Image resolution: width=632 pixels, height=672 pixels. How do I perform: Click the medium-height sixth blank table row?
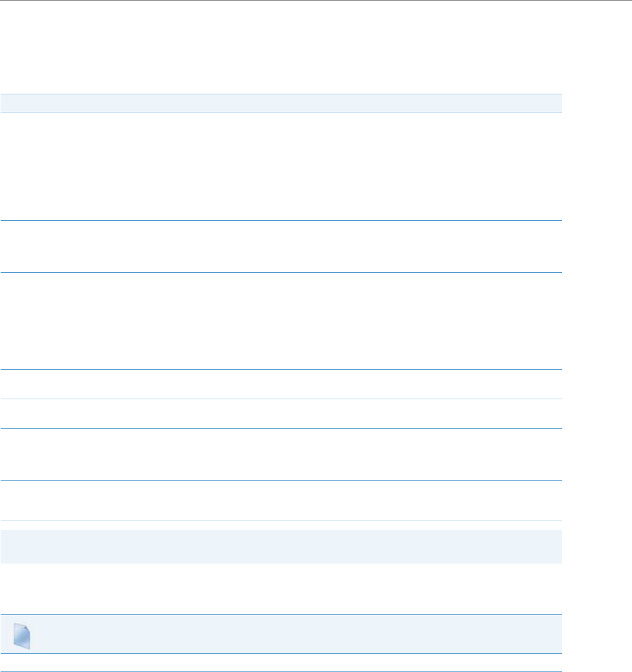[x=281, y=454]
